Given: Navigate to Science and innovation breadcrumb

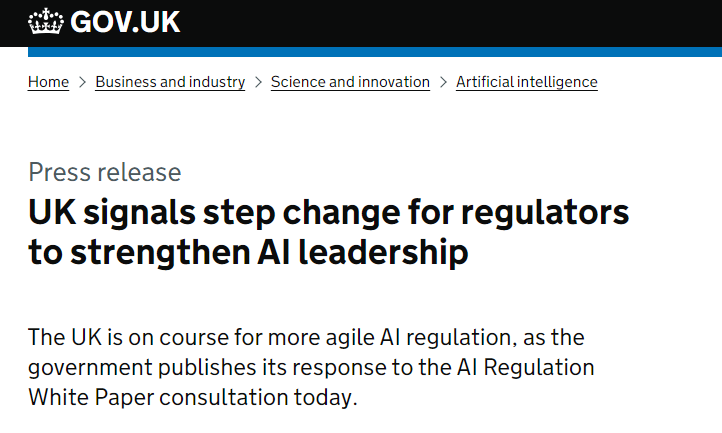Looking at the screenshot, I should (x=350, y=82).
